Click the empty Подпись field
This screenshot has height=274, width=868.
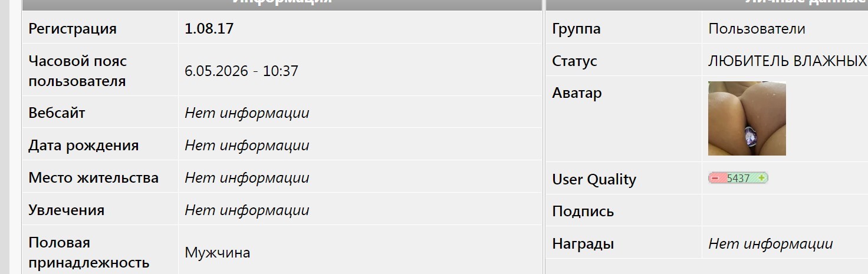pyautogui.click(x=785, y=211)
